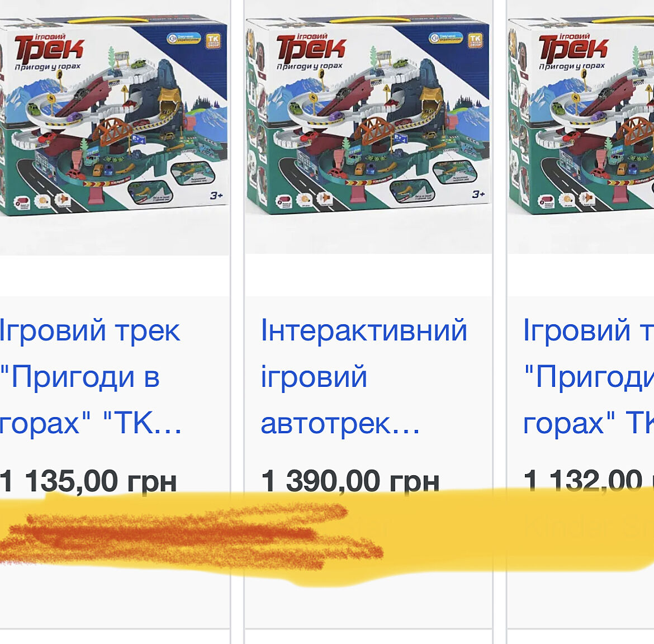Click the 3+ age mark on first box
Screen dimensions: 654x644
(216, 195)
